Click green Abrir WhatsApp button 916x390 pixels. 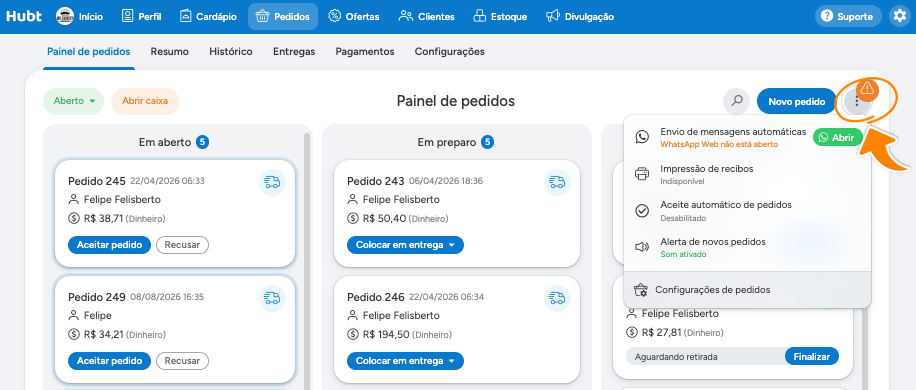point(838,137)
